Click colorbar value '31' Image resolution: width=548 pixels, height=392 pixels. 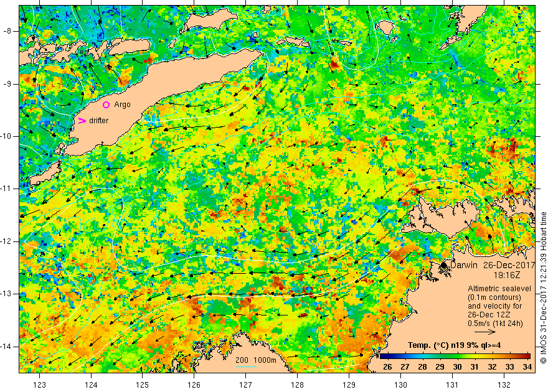(475, 367)
